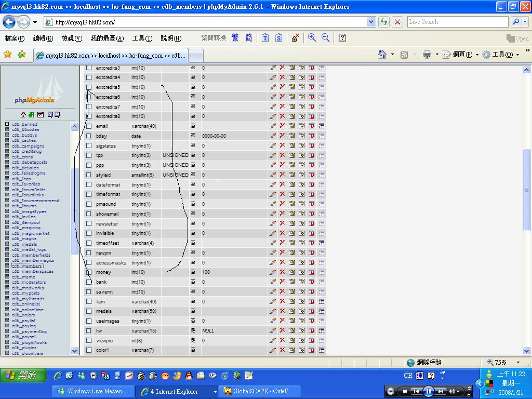Edit the sigstatus field with pencil icon
532x399 pixels.
tap(272, 145)
